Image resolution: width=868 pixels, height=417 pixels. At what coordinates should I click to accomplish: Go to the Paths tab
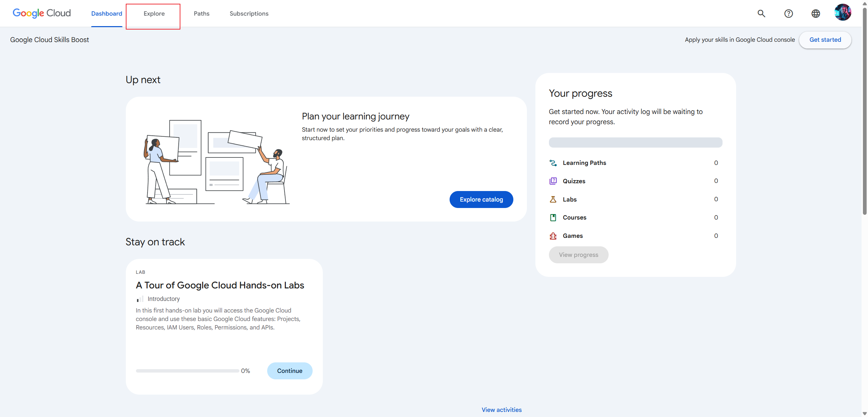click(x=202, y=14)
